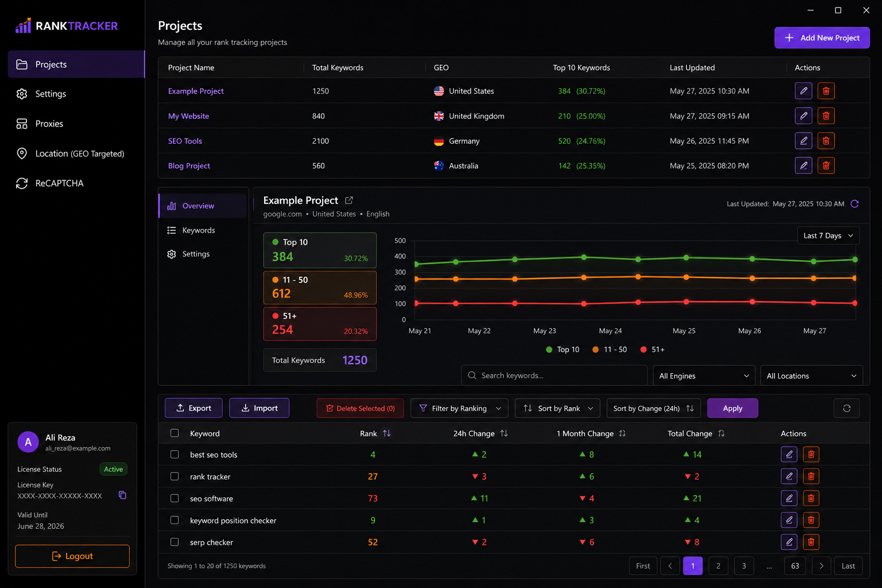
Task: Toggle the Top 10 green legend dot
Action: 550,349
